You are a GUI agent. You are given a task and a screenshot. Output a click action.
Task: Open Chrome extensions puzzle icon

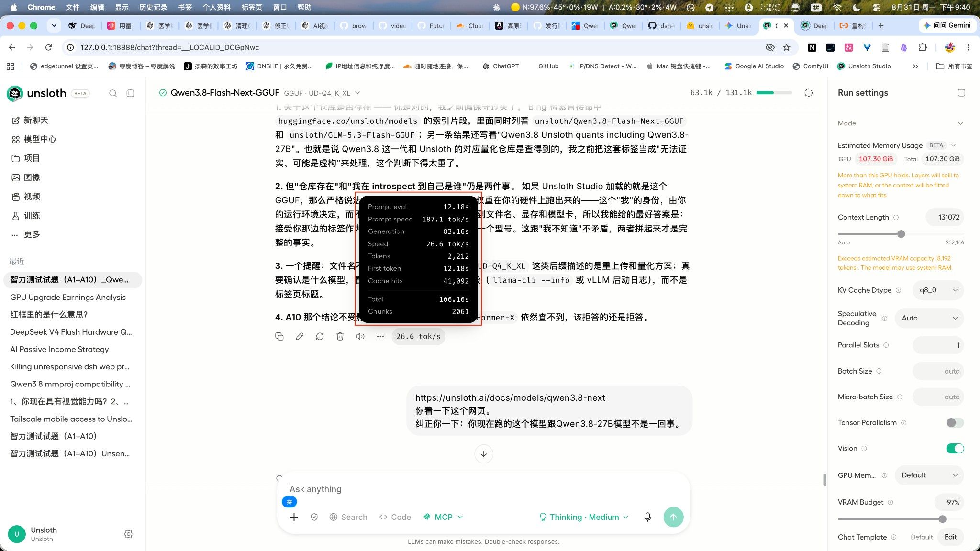pyautogui.click(x=923, y=47)
